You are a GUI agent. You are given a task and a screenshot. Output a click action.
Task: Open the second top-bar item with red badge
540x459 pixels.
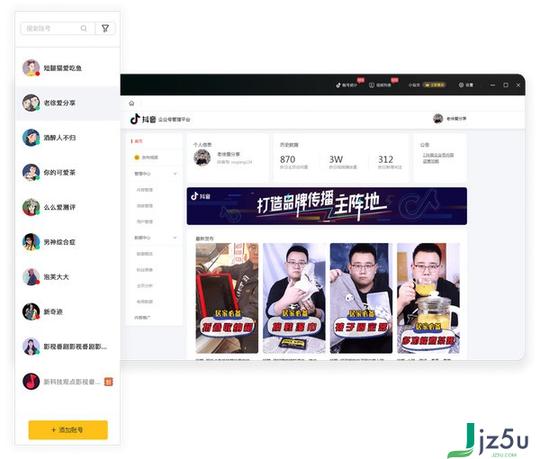pyautogui.click(x=380, y=85)
